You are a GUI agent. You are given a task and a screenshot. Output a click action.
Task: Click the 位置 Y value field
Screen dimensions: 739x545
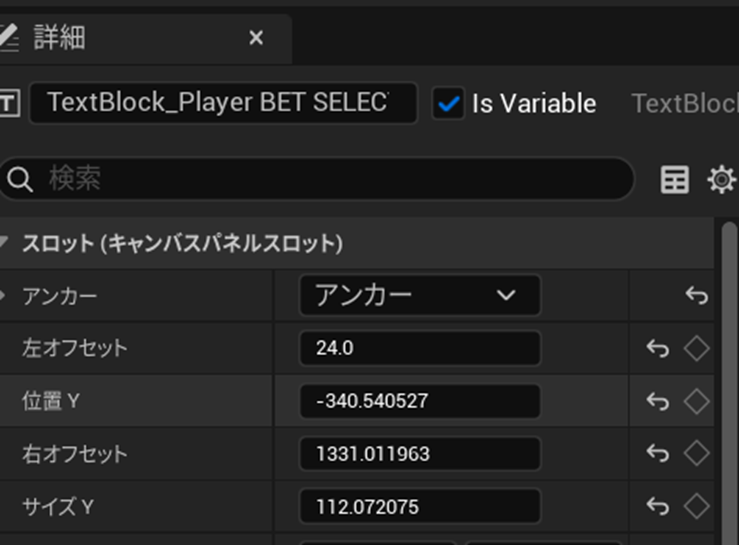(419, 401)
